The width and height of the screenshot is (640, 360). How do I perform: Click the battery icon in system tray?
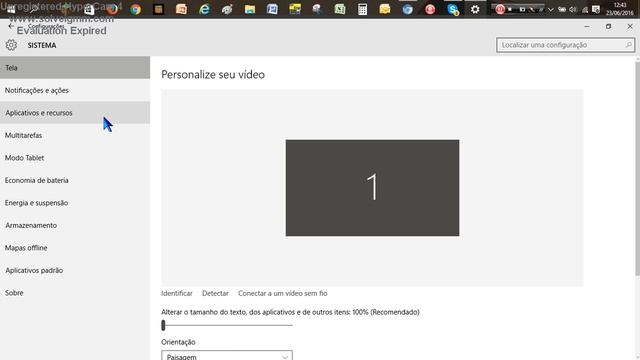562,9
